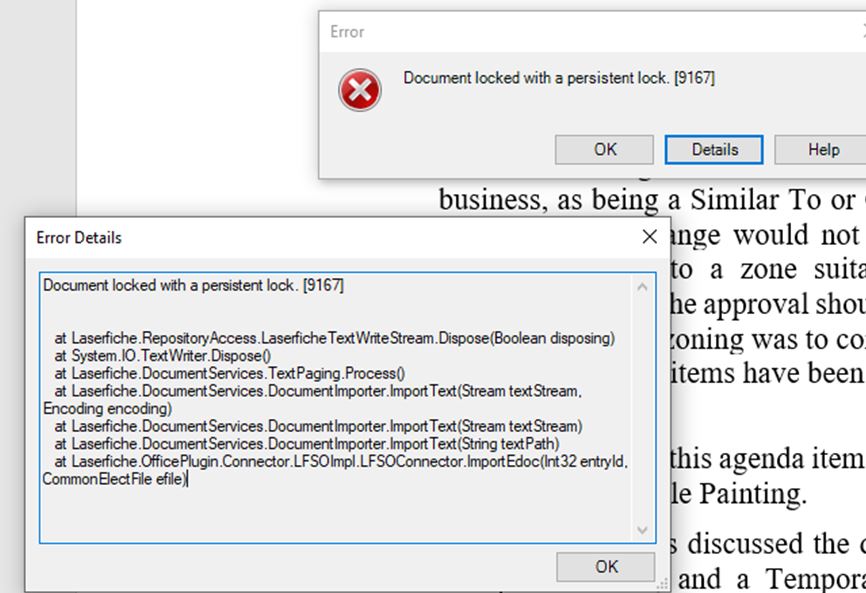Click 'Encoding encoding)' wrapped line
Image resolution: width=866 pixels, height=593 pixels.
[x=108, y=409]
